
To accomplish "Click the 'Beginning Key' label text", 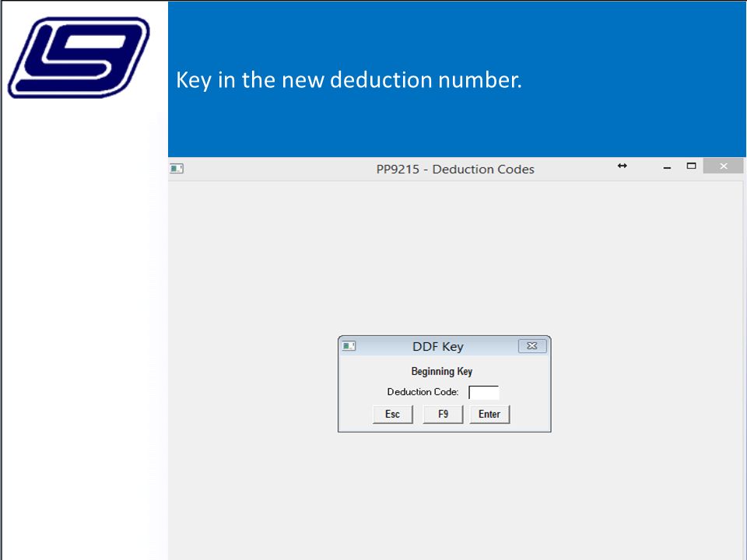I will point(442,372).
